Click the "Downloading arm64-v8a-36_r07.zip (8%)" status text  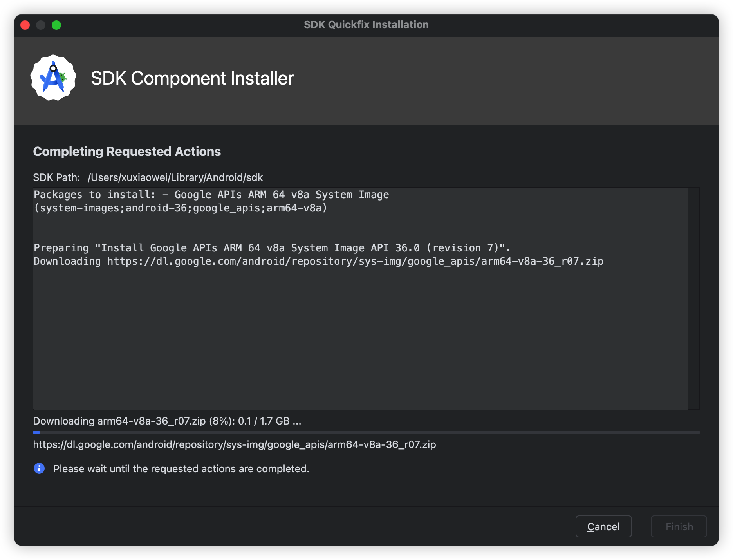click(x=167, y=421)
